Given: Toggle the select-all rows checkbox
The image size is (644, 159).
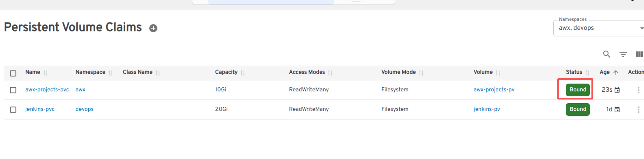Looking at the screenshot, I should pos(13,73).
